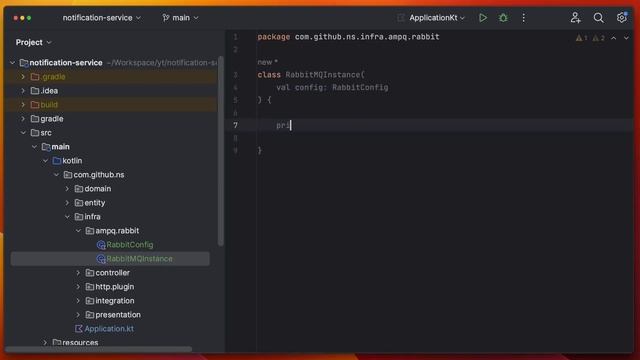640x360 pixels.
Task: Click the Application.kt Kotlin file icon
Action: click(x=79, y=329)
